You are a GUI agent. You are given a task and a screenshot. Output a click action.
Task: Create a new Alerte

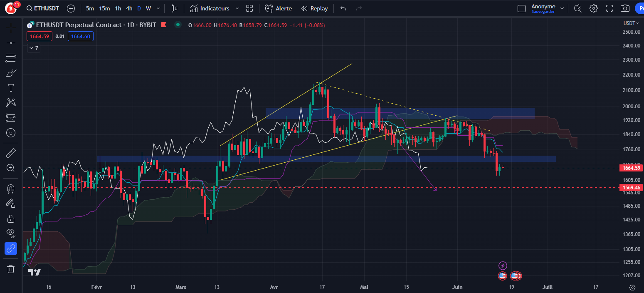(x=278, y=8)
